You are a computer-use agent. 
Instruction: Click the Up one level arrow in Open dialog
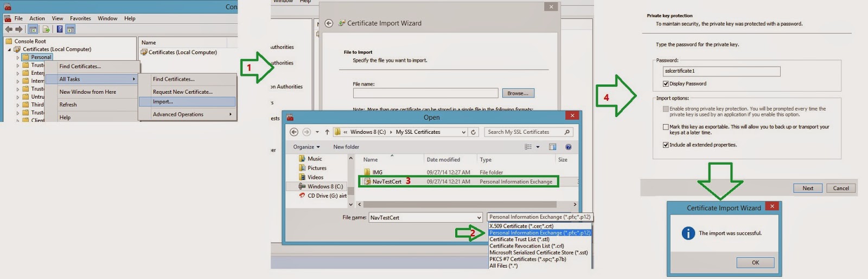tap(327, 132)
